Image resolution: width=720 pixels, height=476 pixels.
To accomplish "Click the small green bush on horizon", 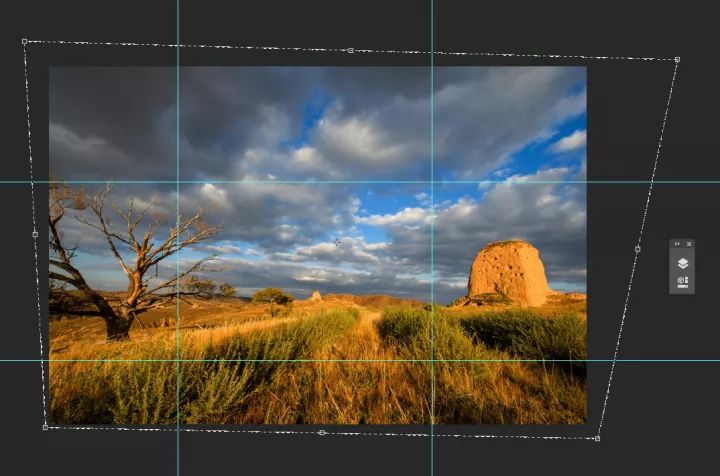I will 271,296.
